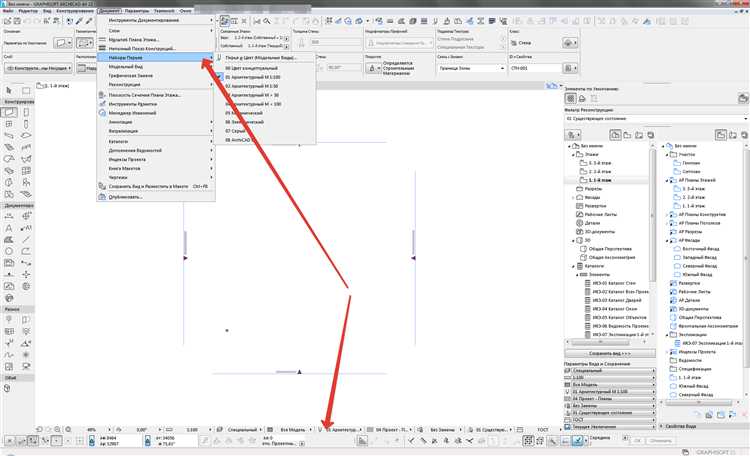Open Перья и Цвет (Модельные Виды) dialog
Viewport: 750px width, 456px height.
(x=261, y=57)
